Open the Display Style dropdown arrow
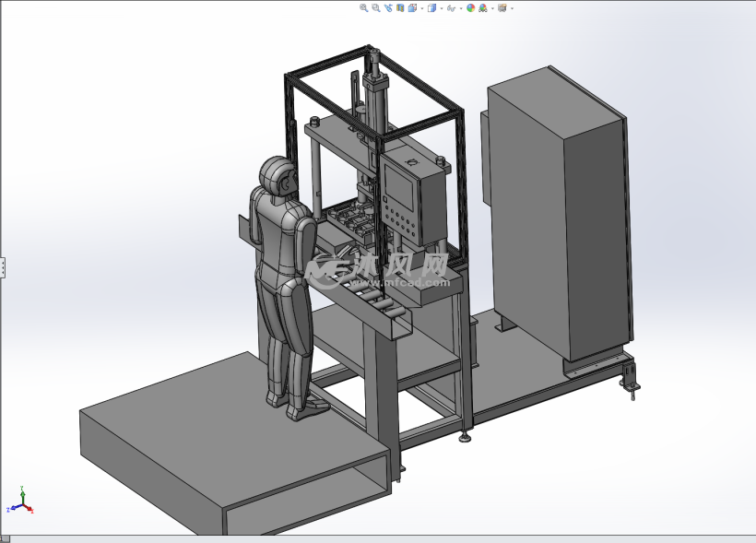 [442, 7]
